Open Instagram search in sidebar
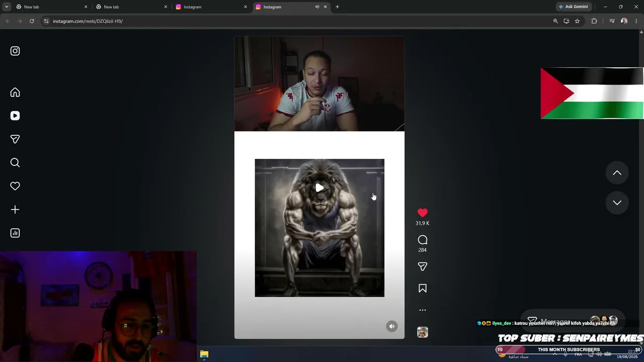Image resolution: width=644 pixels, height=362 pixels. [15, 162]
